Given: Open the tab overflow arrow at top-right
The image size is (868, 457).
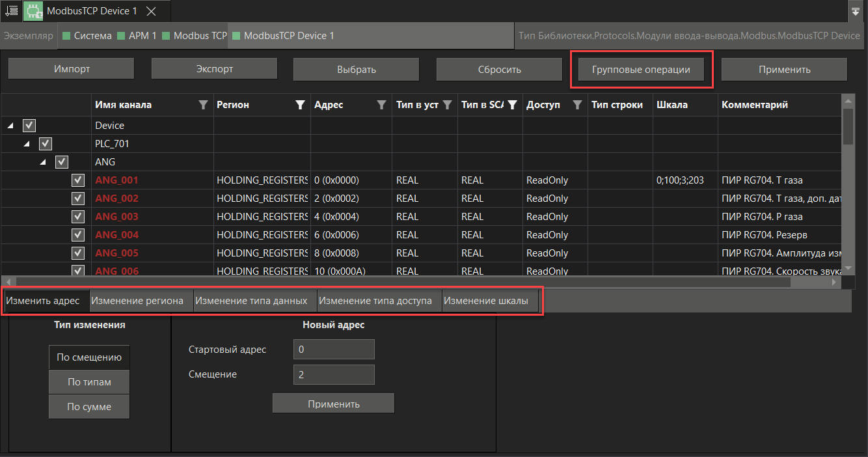Looking at the screenshot, I should 855,11.
